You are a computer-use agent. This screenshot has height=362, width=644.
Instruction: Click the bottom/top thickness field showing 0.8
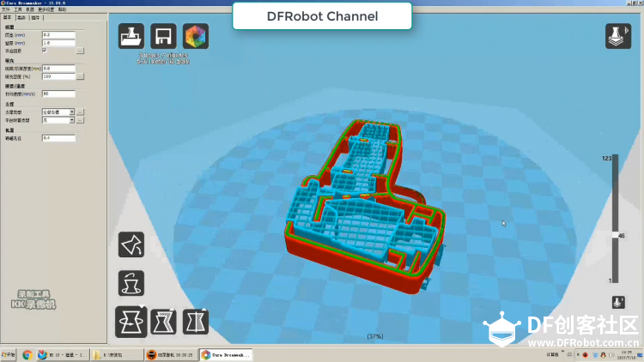58,69
